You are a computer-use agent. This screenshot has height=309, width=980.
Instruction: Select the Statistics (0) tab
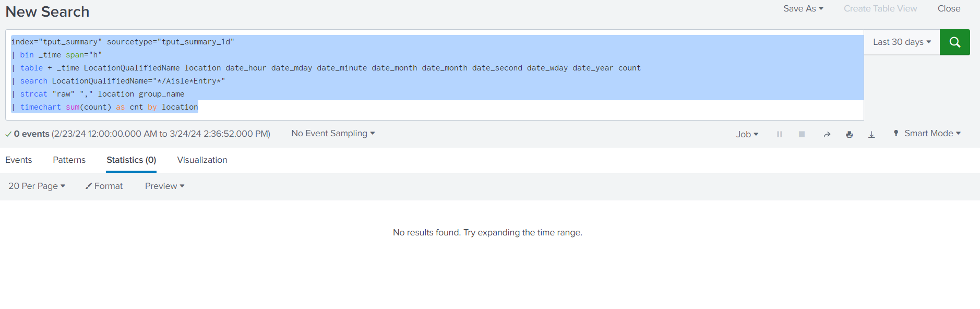point(131,160)
